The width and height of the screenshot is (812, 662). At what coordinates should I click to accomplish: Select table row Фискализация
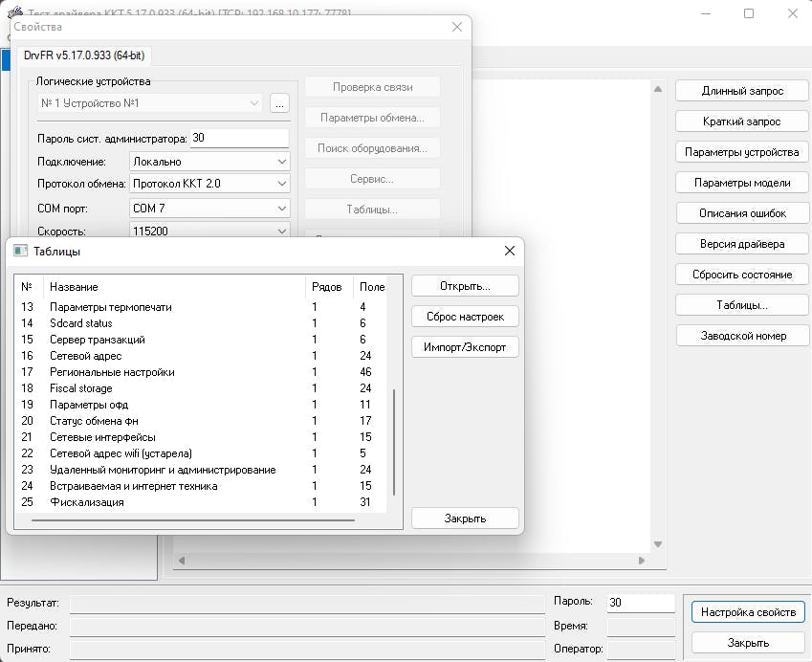pyautogui.click(x=202, y=502)
